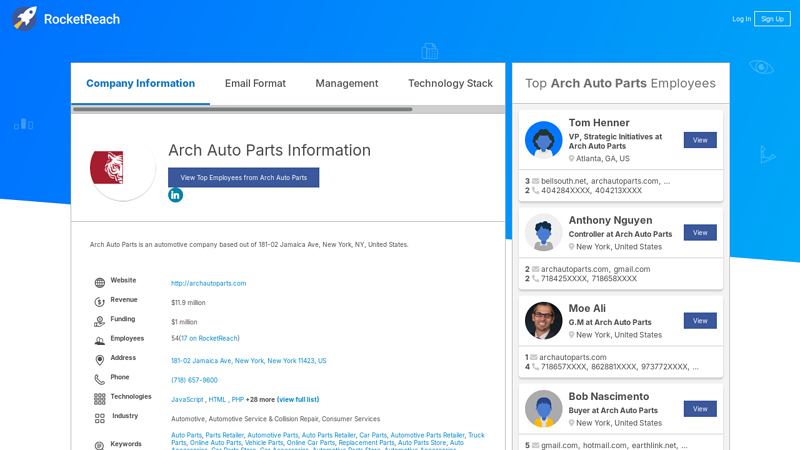Click location pin next to Atlanta, GA, US

pos(571,159)
